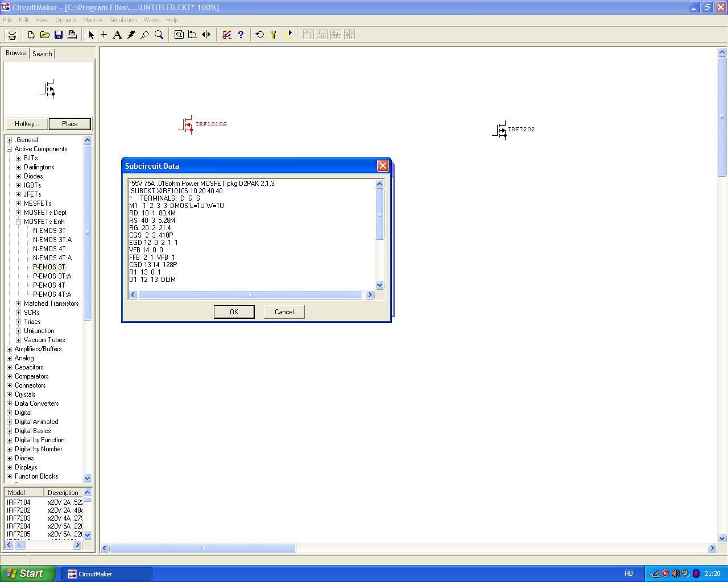The height and width of the screenshot is (582, 728).
Task: Expand the .General category
Action: [10, 140]
